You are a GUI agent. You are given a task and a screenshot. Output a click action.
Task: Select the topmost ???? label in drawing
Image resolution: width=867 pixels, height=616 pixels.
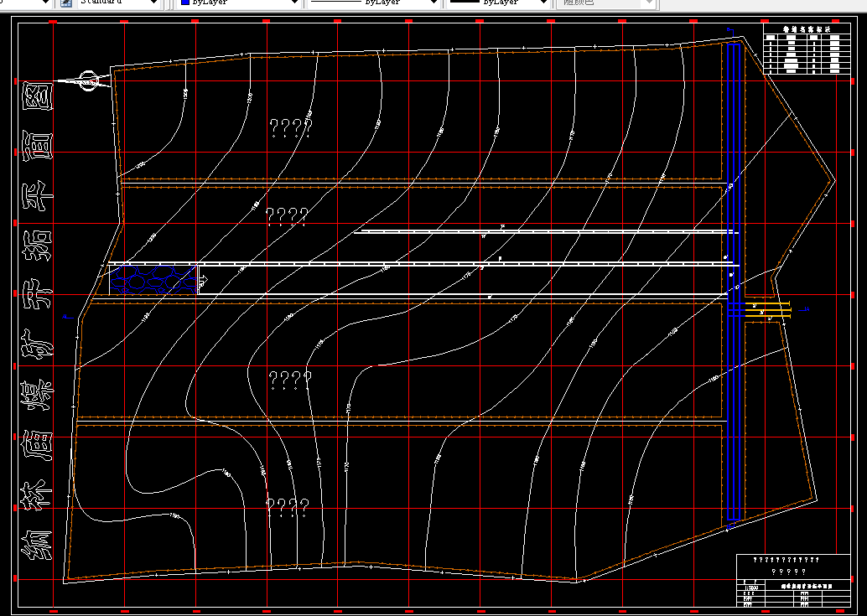click(x=291, y=128)
